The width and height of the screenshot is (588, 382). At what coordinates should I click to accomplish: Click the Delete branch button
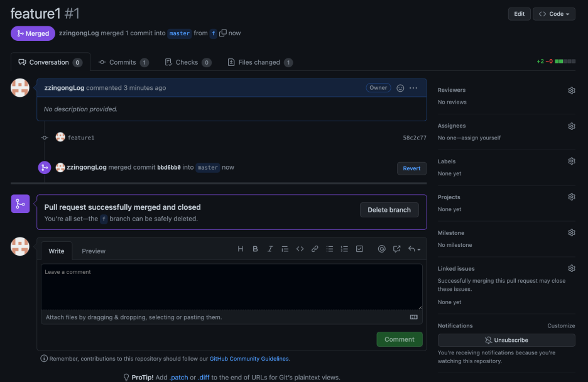pyautogui.click(x=389, y=210)
